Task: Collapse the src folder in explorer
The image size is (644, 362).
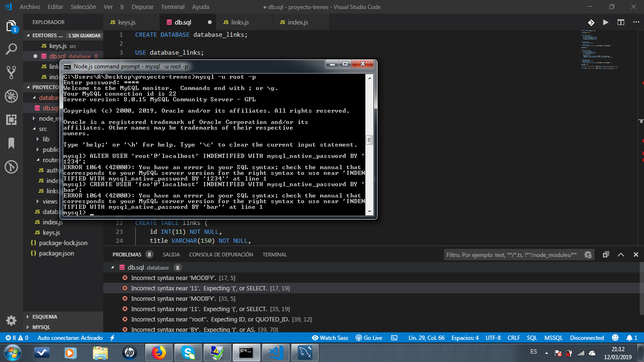Action: 64,129
